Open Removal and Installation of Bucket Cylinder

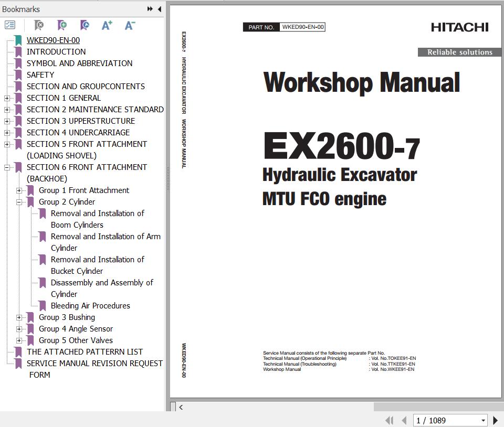click(98, 265)
